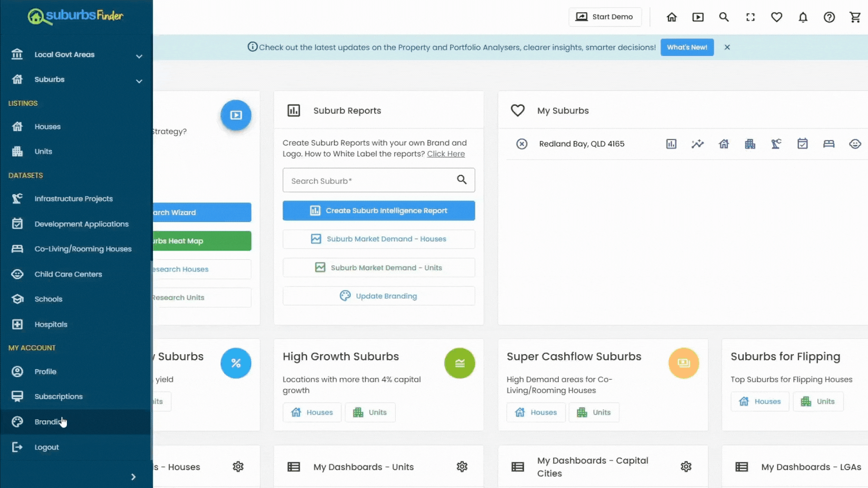The height and width of the screenshot is (488, 868).
Task: Expand the Suburbs sidebar menu
Action: [139, 81]
